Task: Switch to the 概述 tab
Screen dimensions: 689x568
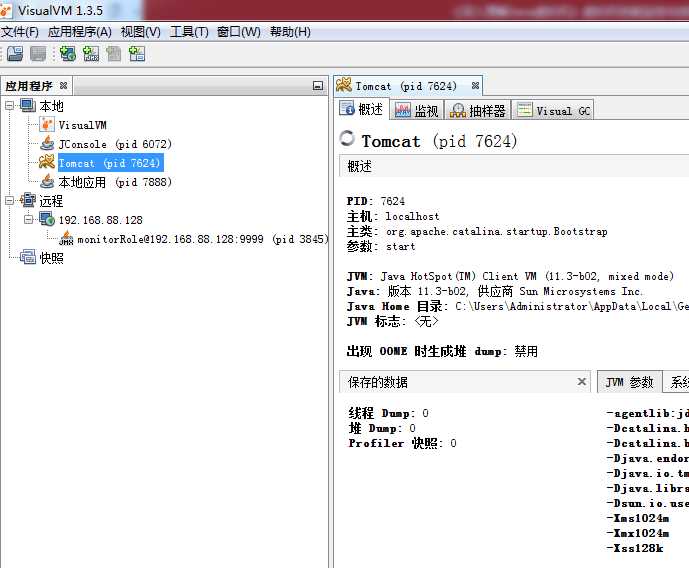Action: (362, 109)
